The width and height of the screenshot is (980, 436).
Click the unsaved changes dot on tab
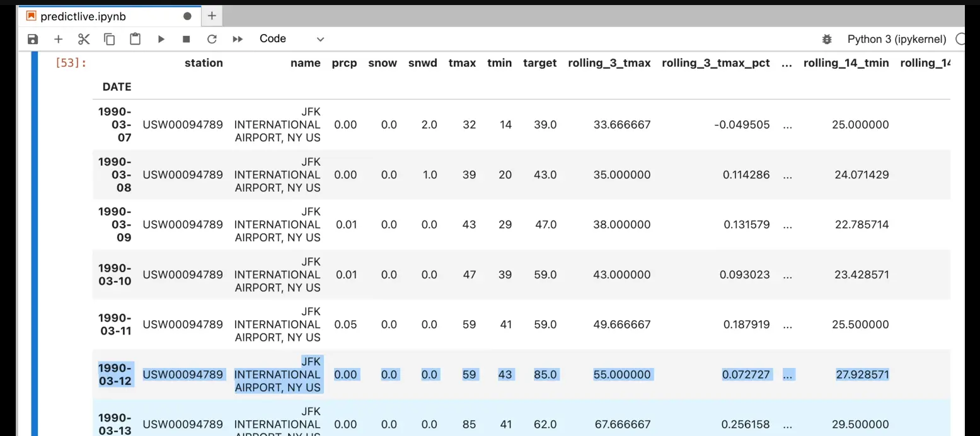(187, 16)
